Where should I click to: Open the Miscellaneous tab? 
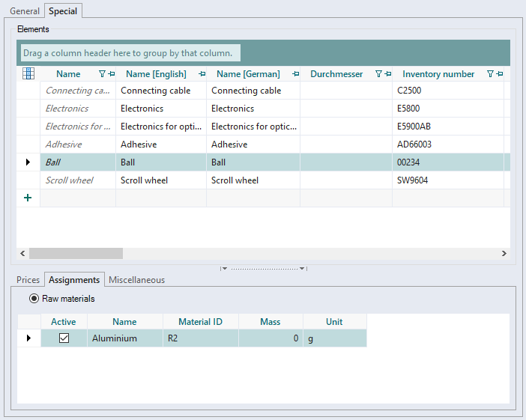point(136,280)
